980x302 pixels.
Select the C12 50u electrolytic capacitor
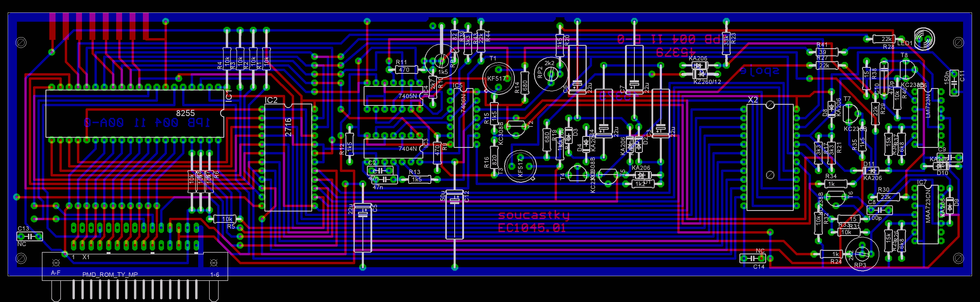(455, 215)
